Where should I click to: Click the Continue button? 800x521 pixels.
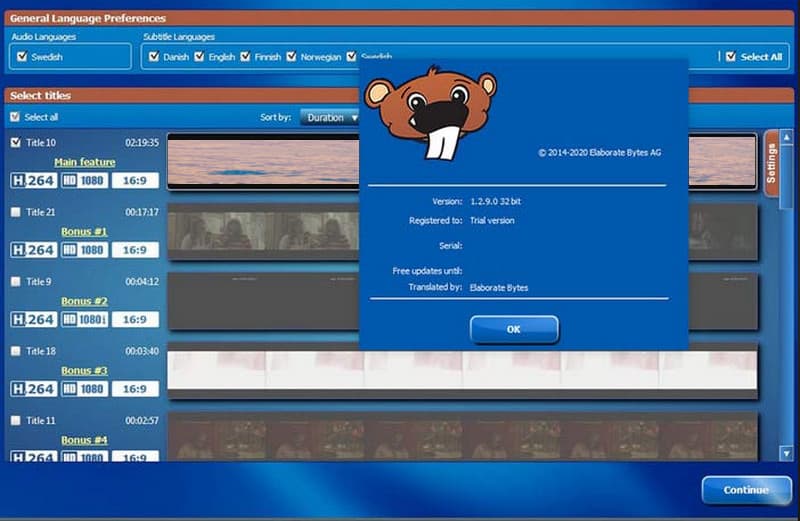click(746, 490)
